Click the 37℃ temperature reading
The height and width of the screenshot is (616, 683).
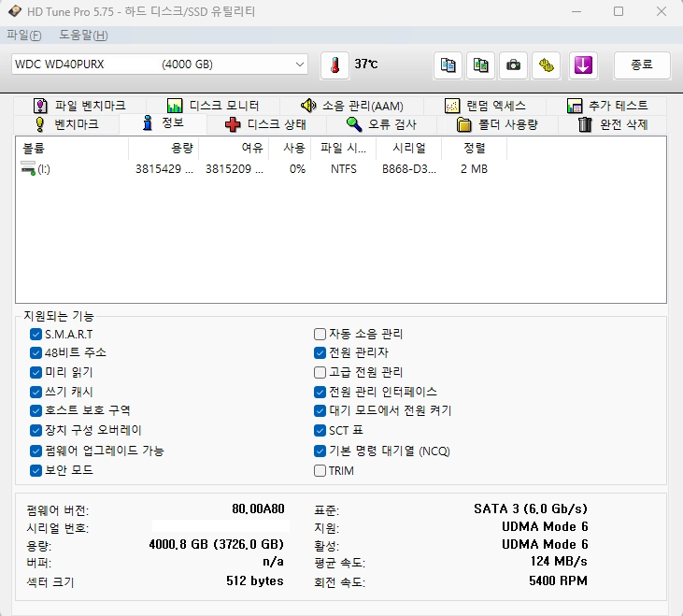tap(366, 64)
